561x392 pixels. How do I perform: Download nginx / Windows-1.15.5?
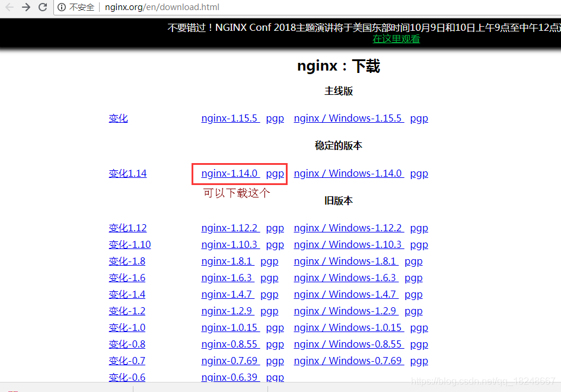349,119
